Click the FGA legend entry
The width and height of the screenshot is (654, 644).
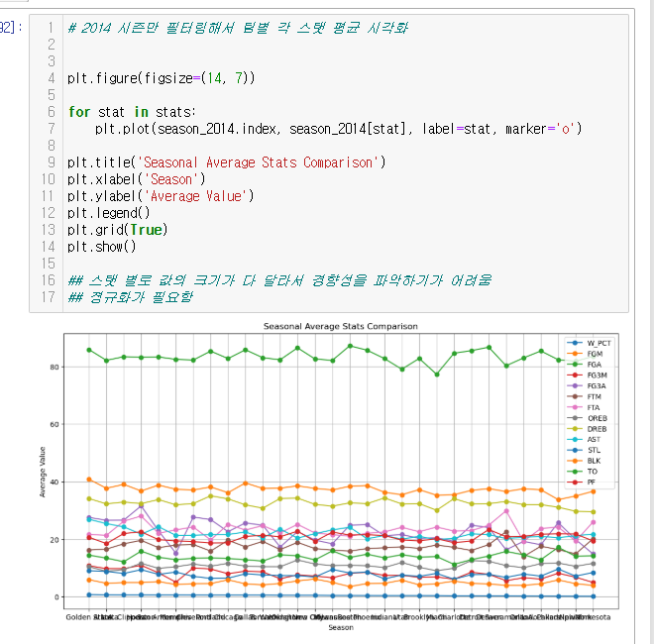[585, 365]
